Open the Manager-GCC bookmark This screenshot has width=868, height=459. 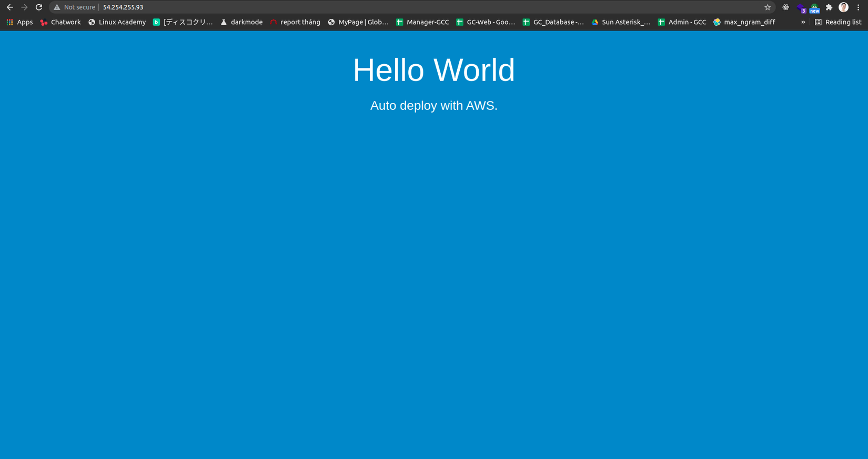pos(422,22)
